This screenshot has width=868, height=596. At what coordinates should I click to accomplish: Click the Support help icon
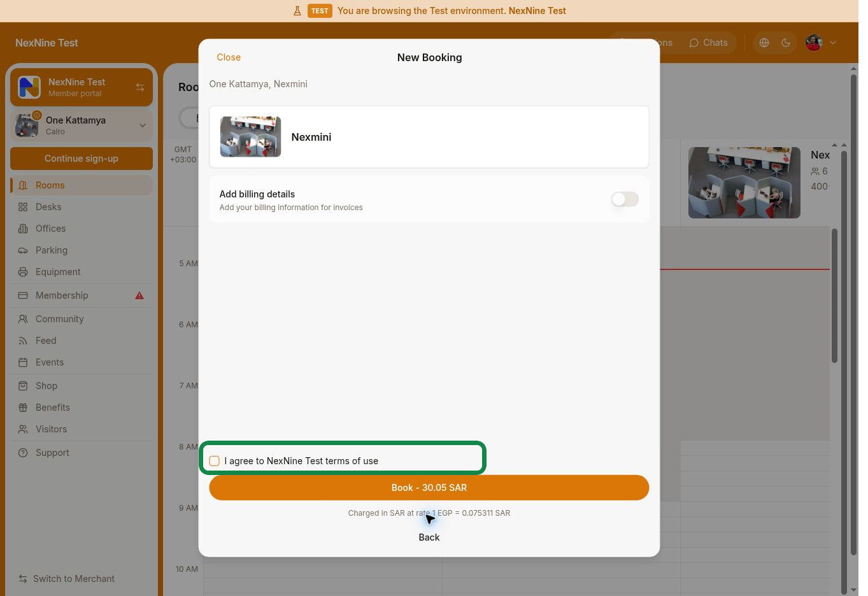point(23,453)
